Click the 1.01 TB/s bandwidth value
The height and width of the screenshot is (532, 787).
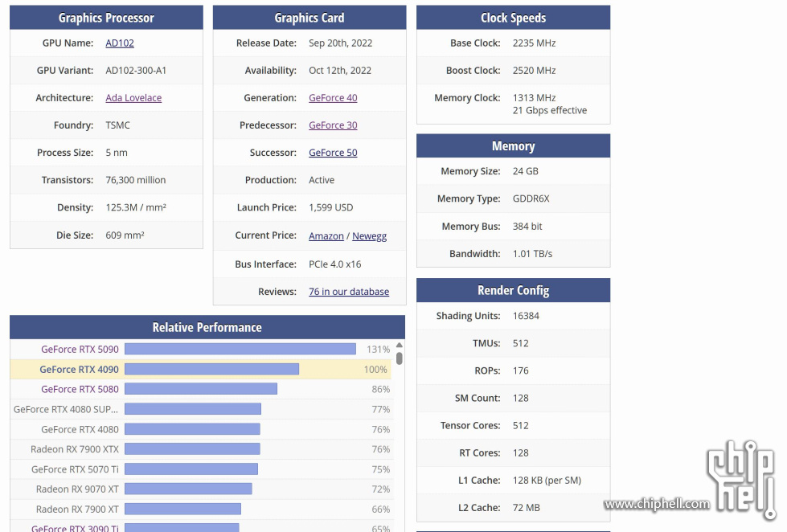click(x=532, y=254)
